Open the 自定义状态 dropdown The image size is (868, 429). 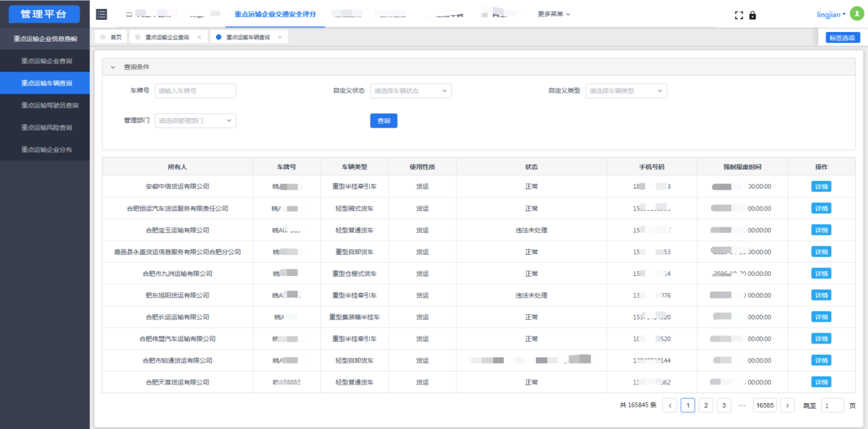point(411,91)
